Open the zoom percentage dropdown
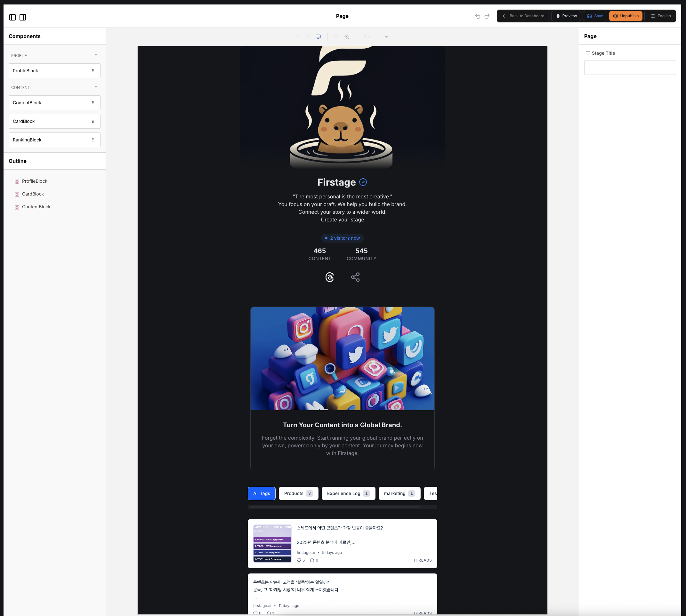The image size is (686, 616). click(x=386, y=36)
